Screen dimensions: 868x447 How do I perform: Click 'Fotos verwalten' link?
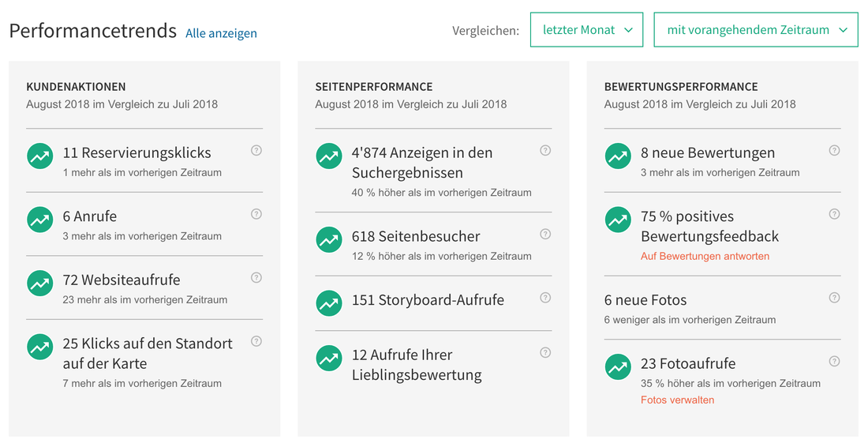pyautogui.click(x=678, y=400)
